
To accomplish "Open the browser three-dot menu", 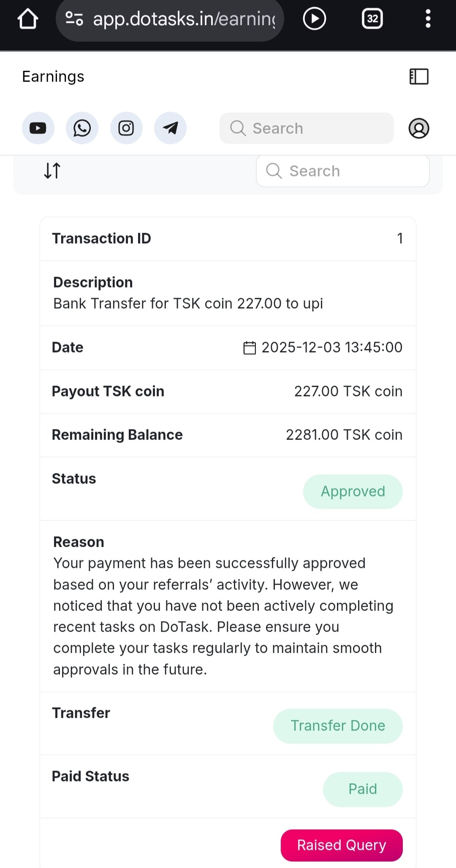I will point(428,19).
